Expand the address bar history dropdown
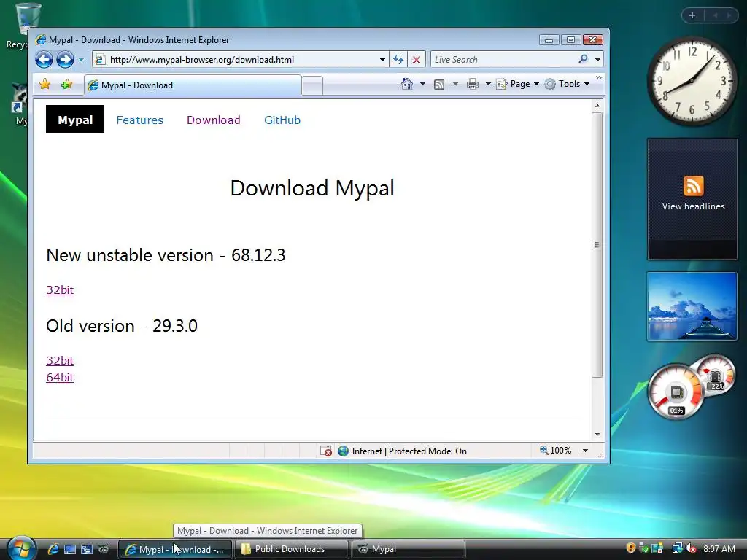 [x=382, y=60]
